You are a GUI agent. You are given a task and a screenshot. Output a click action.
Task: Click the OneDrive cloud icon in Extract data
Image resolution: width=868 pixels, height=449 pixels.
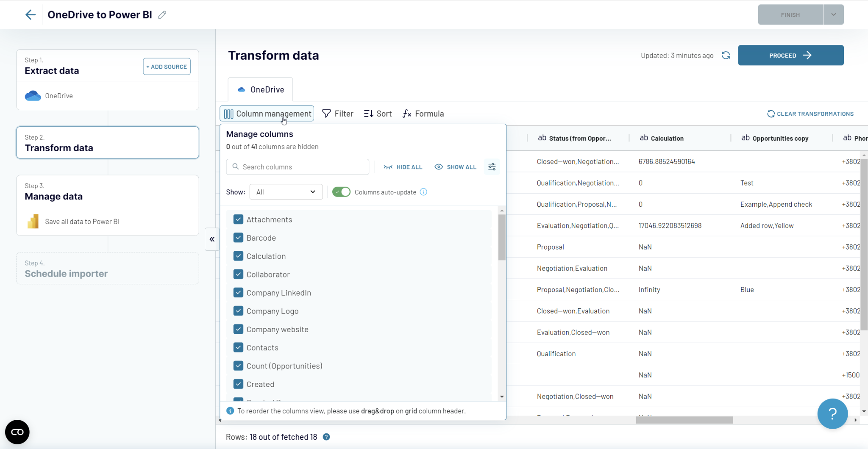tap(32, 95)
